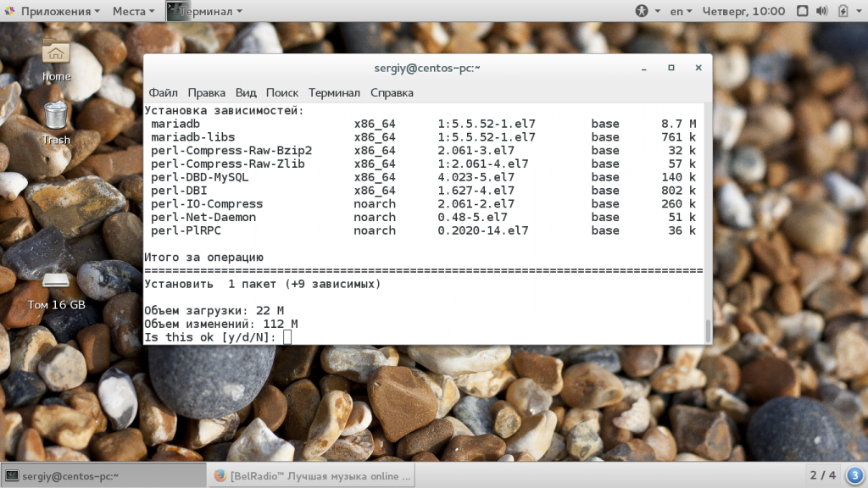Image resolution: width=868 pixels, height=488 pixels.
Task: Open the Поиск menu in terminal
Action: click(x=281, y=92)
